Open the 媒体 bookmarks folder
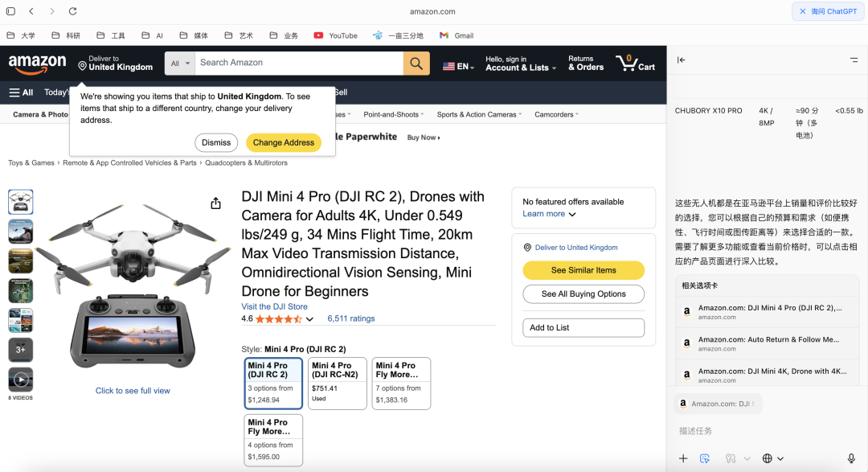The height and width of the screenshot is (472, 868). (x=194, y=35)
